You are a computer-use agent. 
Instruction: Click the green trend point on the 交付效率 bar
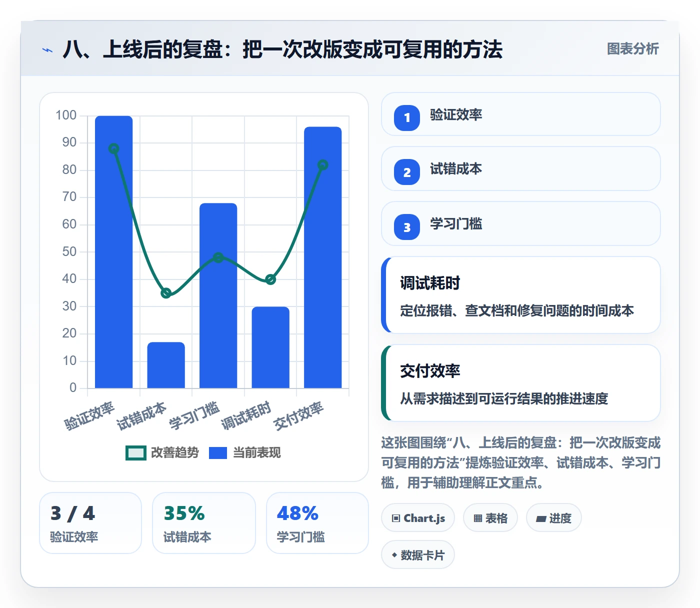pyautogui.click(x=323, y=165)
